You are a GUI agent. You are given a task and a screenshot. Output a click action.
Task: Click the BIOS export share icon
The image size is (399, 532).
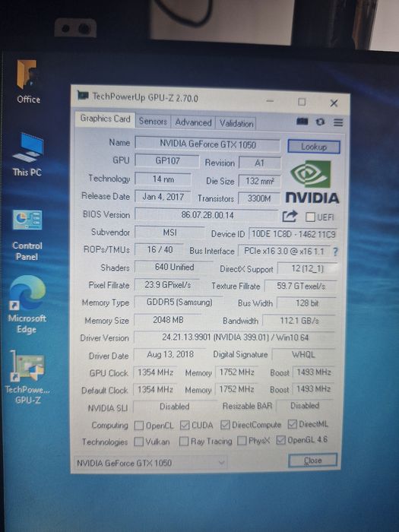coord(290,216)
